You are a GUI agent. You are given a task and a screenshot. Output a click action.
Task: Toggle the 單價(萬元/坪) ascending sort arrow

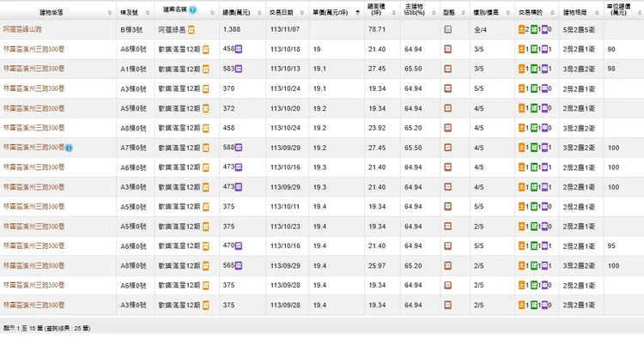tap(358, 13)
